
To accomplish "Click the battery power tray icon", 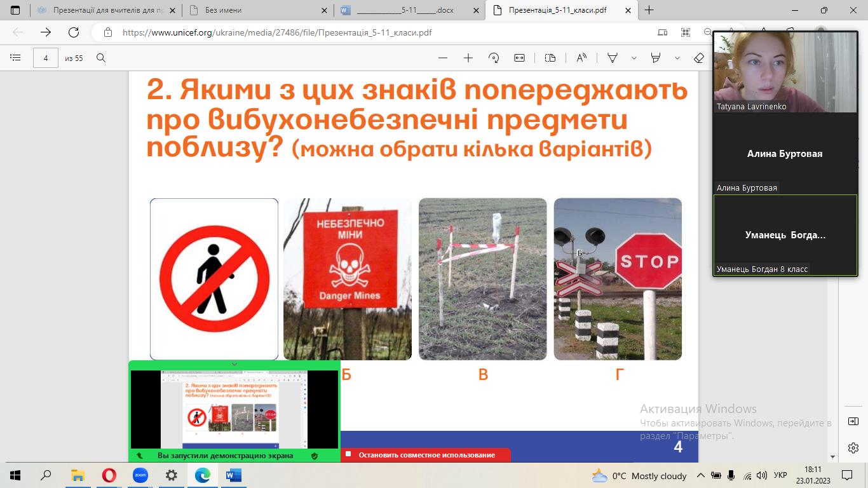I will coord(716,475).
